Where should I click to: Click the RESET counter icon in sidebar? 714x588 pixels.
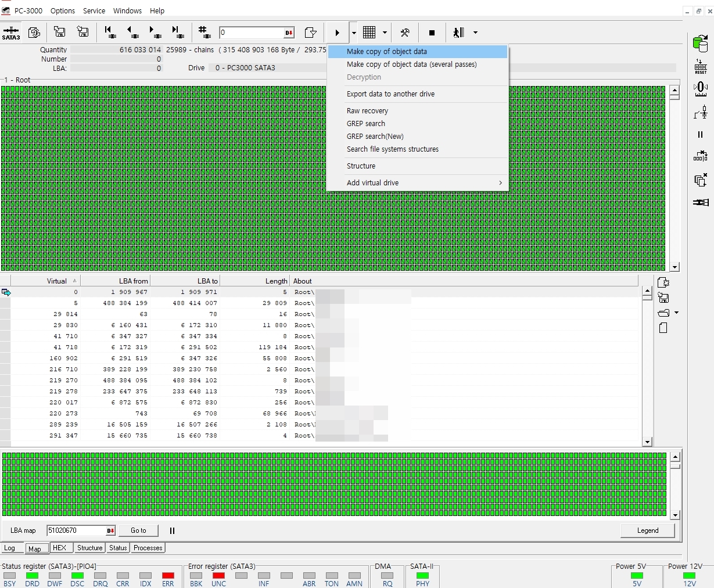(701, 66)
